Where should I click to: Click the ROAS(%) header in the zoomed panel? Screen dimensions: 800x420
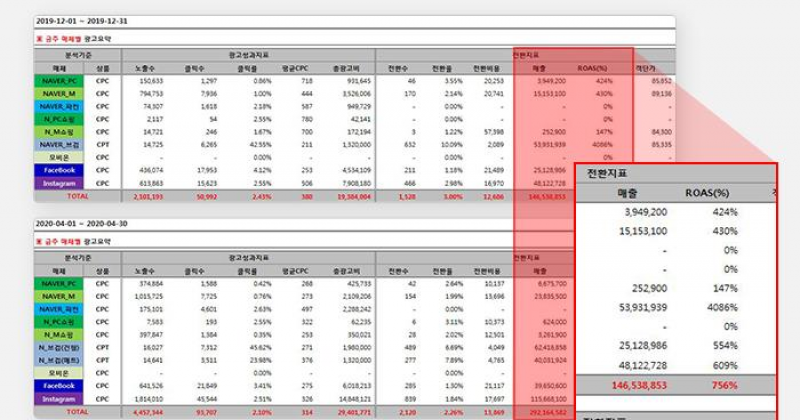point(711,194)
